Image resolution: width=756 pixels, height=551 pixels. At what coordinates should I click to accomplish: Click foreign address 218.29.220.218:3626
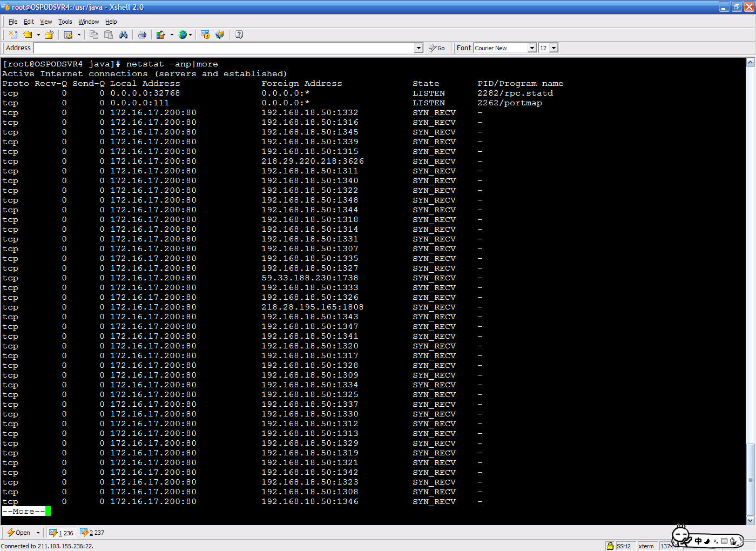tap(313, 161)
